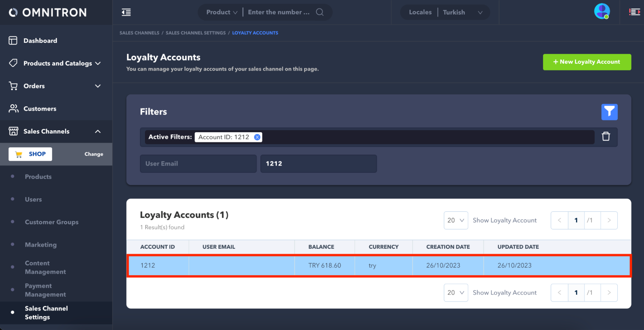Click Sales Channel Settings breadcrumb link
Image resolution: width=644 pixels, height=330 pixels.
(x=196, y=33)
